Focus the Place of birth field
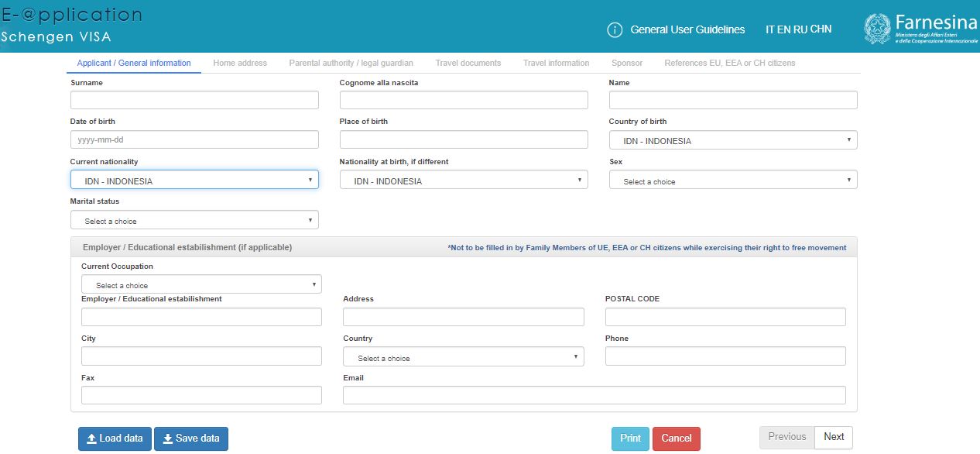980x454 pixels. pyautogui.click(x=464, y=139)
